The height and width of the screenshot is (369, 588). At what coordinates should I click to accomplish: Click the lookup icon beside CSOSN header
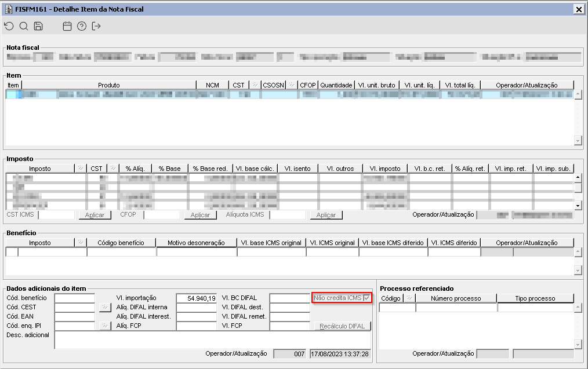click(292, 85)
